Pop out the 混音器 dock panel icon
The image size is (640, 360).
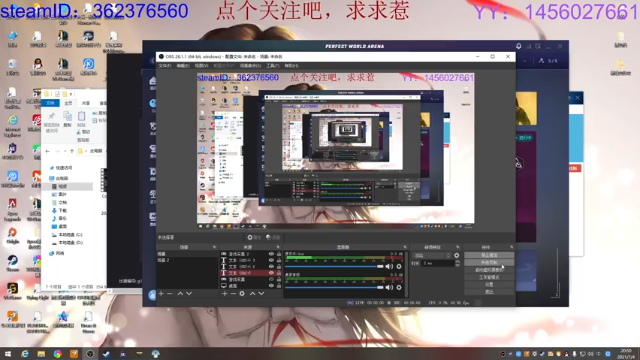tap(405, 247)
